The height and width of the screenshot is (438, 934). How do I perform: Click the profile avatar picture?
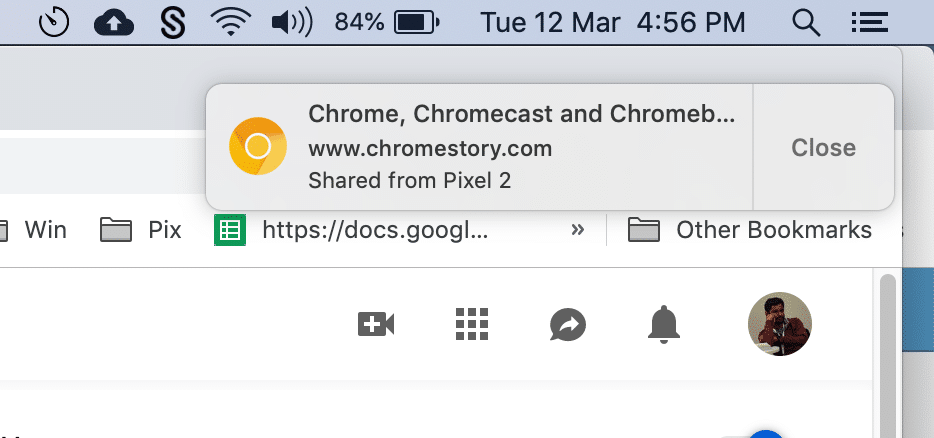click(780, 324)
